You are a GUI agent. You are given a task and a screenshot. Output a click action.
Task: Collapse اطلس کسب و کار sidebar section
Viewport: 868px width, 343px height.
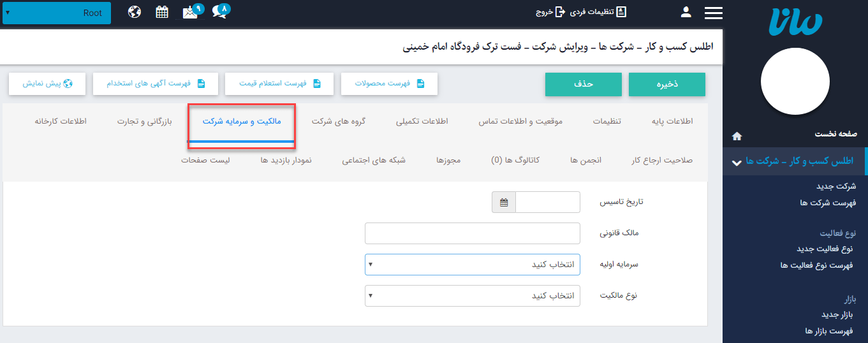pos(737,162)
